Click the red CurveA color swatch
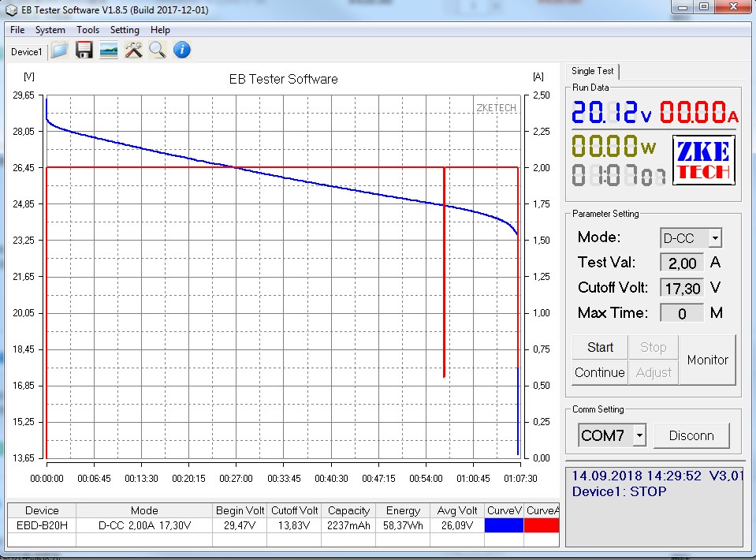Screen dimensions: 756x560 [x=542, y=525]
